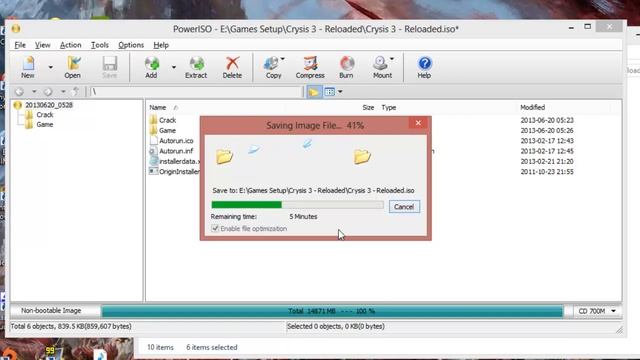The image size is (640, 360).
Task: Click the Back navigation arrow icon
Action: click(19, 92)
